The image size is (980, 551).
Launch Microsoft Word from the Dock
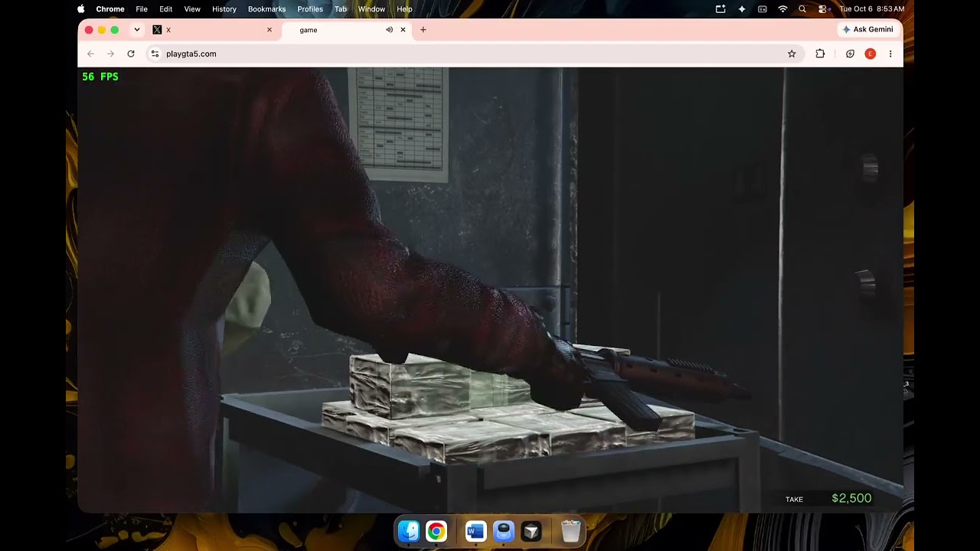476,531
